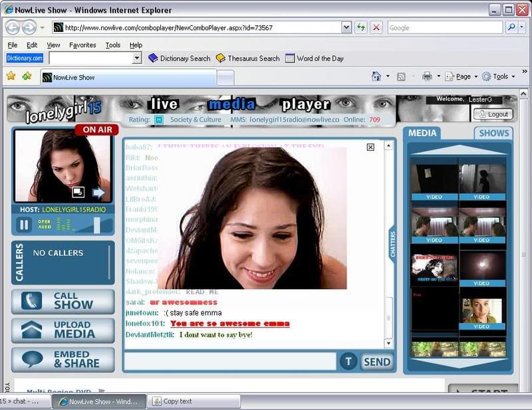532x410 pixels.
Task: Expand the Print options dropdown arrow
Action: coord(438,76)
